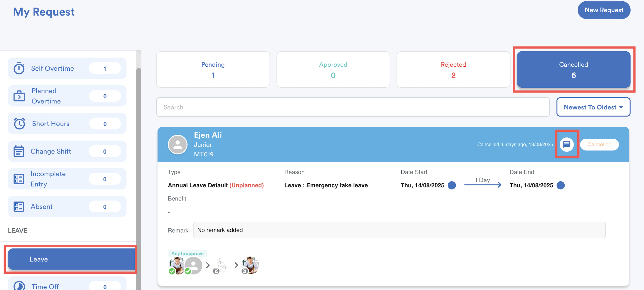Click the last pending approver avatar
The height and width of the screenshot is (290, 644).
click(x=250, y=265)
